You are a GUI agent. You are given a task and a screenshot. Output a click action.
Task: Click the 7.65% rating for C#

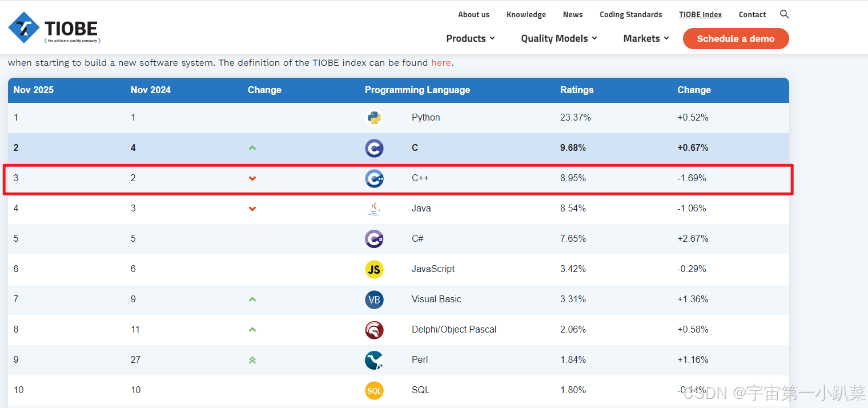[x=573, y=239]
